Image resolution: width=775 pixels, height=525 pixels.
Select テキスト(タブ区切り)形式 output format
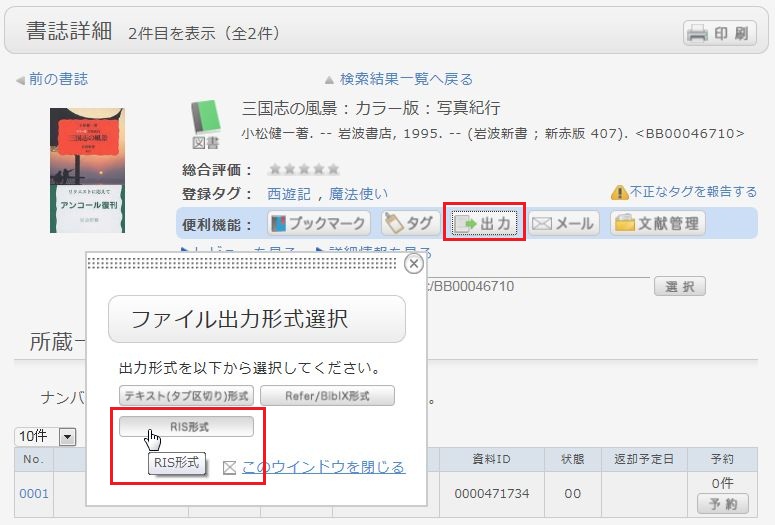(x=186, y=396)
